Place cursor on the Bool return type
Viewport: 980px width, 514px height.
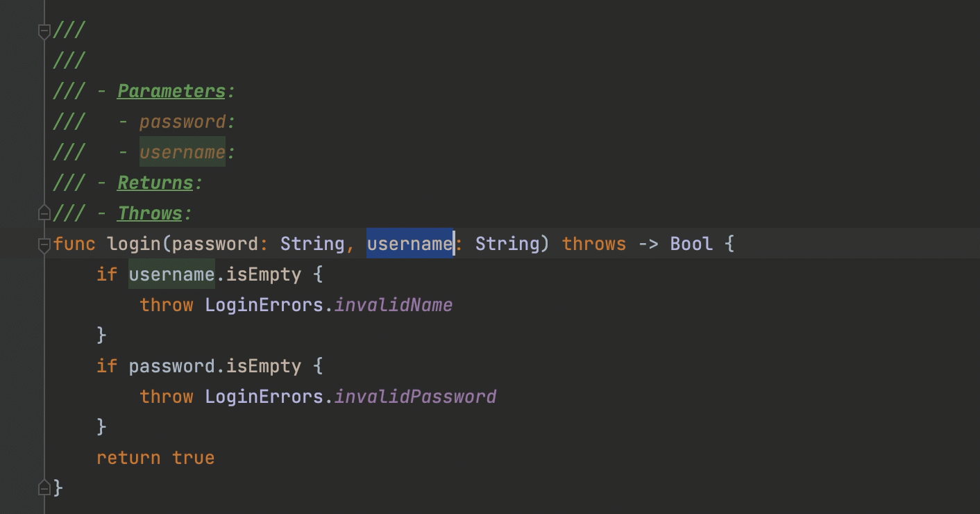click(691, 244)
